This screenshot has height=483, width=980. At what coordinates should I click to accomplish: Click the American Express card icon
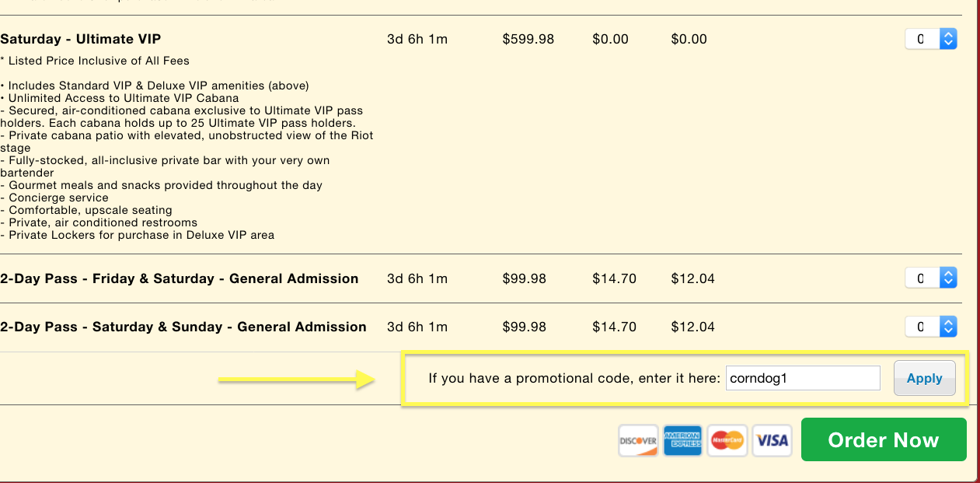coord(683,441)
